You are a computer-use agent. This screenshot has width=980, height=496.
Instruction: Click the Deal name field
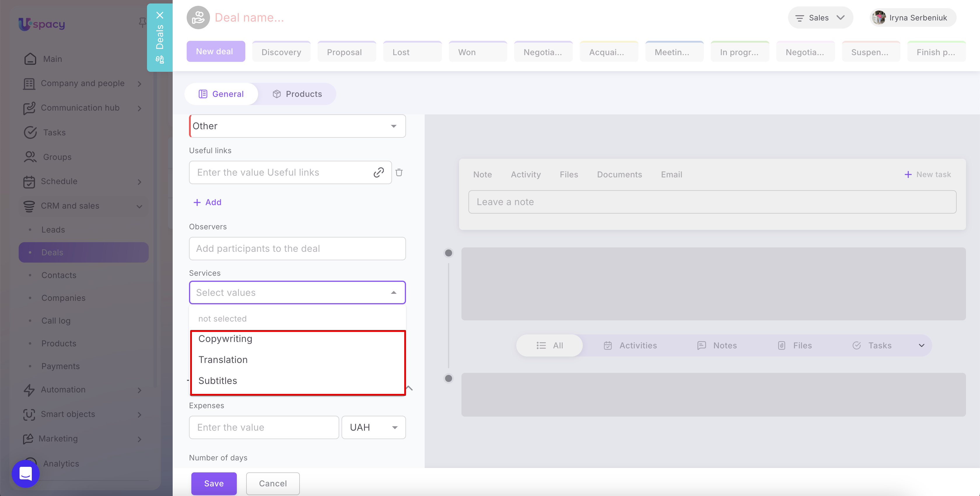coord(249,18)
